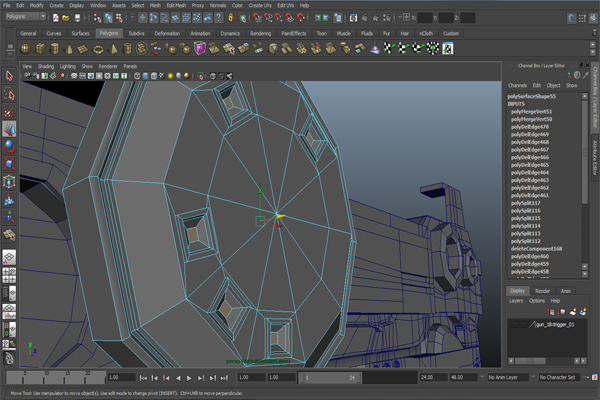Click the purple cube shelf icon
Viewport: 600px width, 400px height.
click(x=200, y=48)
